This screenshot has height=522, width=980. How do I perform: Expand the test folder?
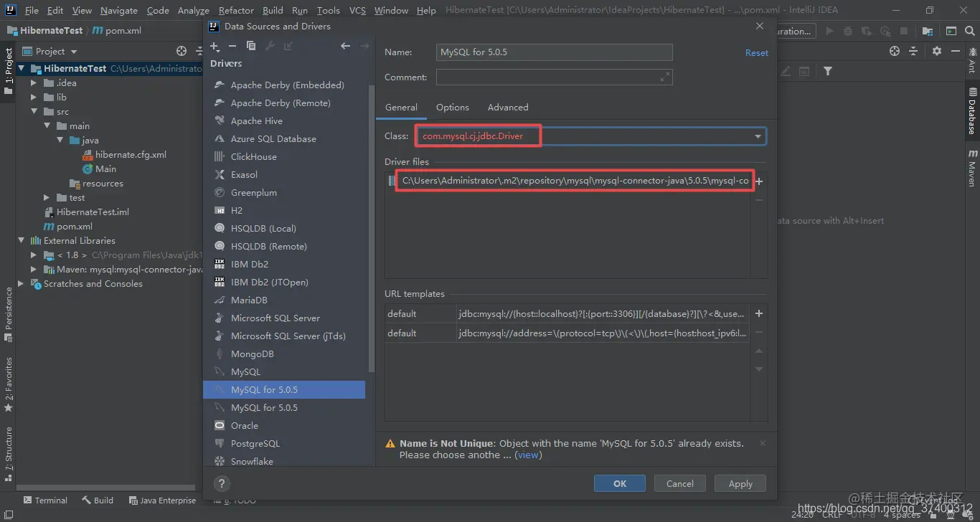pos(47,197)
